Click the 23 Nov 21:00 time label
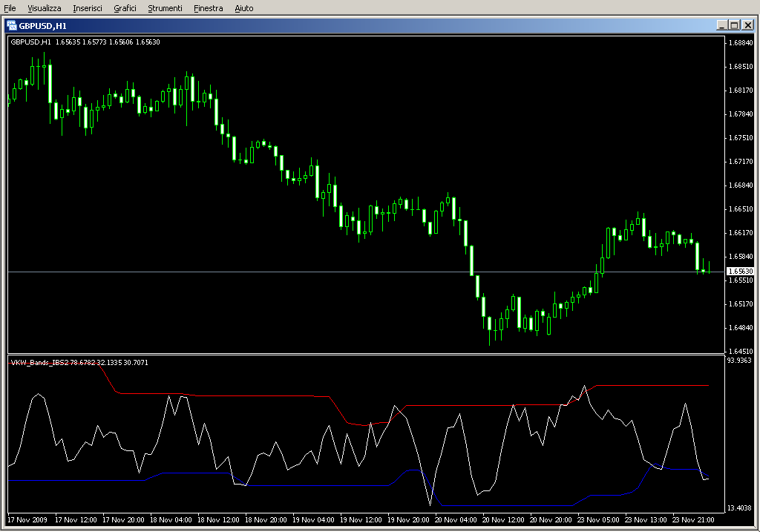The width and height of the screenshot is (760, 532). 693,520
